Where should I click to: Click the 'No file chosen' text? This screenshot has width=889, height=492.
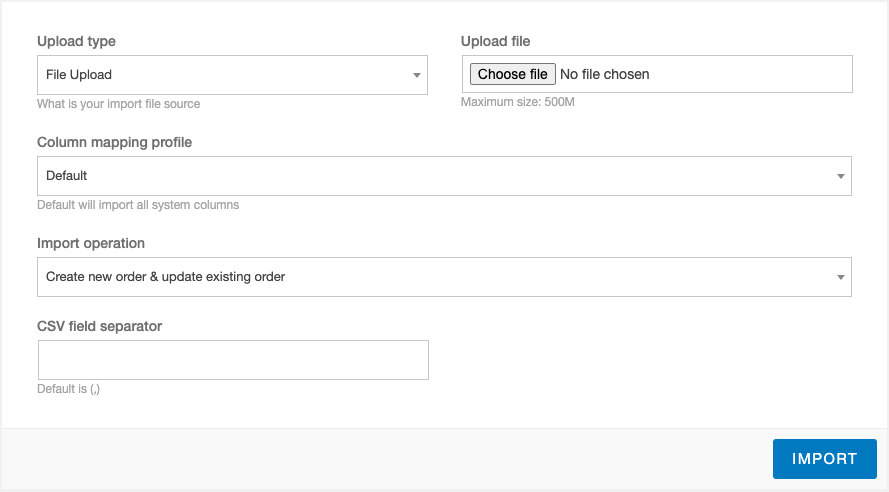604,74
